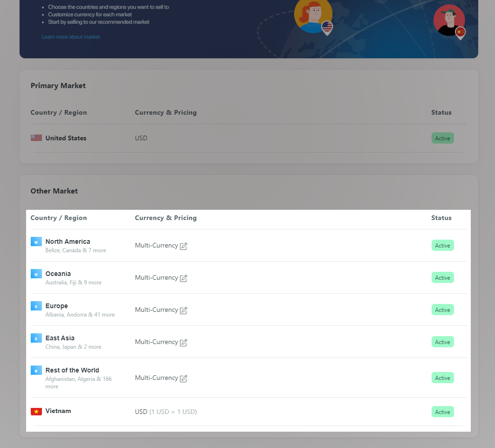Click the Other Market section heading

pyautogui.click(x=54, y=191)
